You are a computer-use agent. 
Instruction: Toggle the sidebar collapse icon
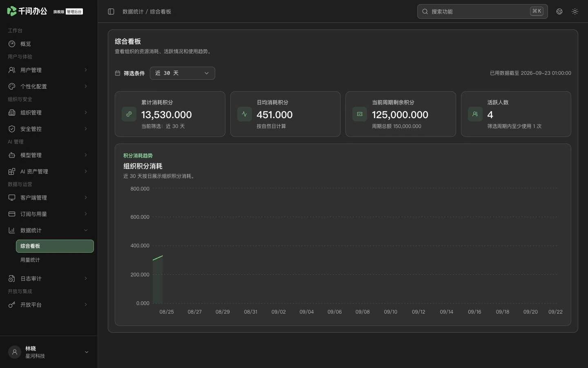coord(111,11)
